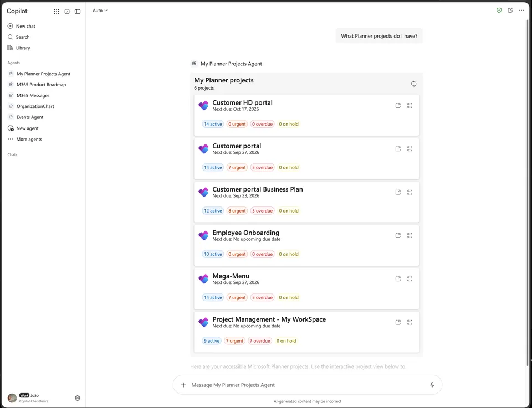This screenshot has height=408, width=532.
Task: Click the Customer HD portal project title
Action: (242, 102)
